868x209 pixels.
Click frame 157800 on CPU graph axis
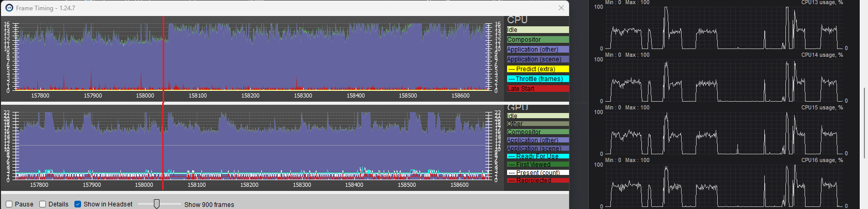click(40, 95)
